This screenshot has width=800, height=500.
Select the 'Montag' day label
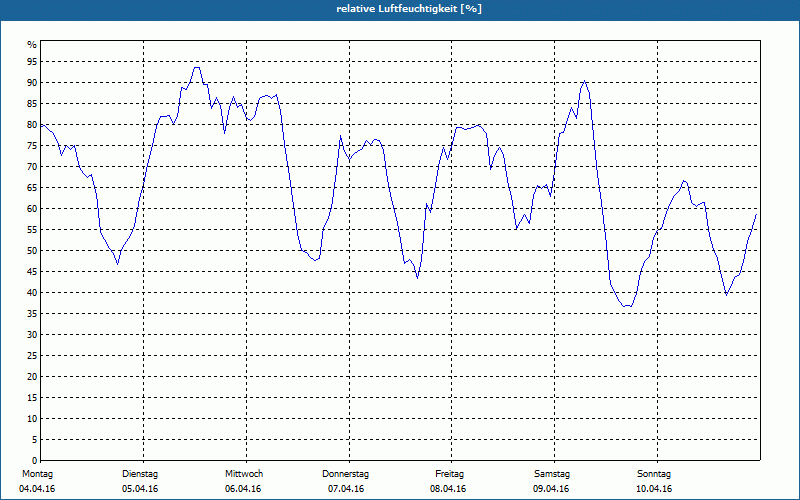coord(37,474)
